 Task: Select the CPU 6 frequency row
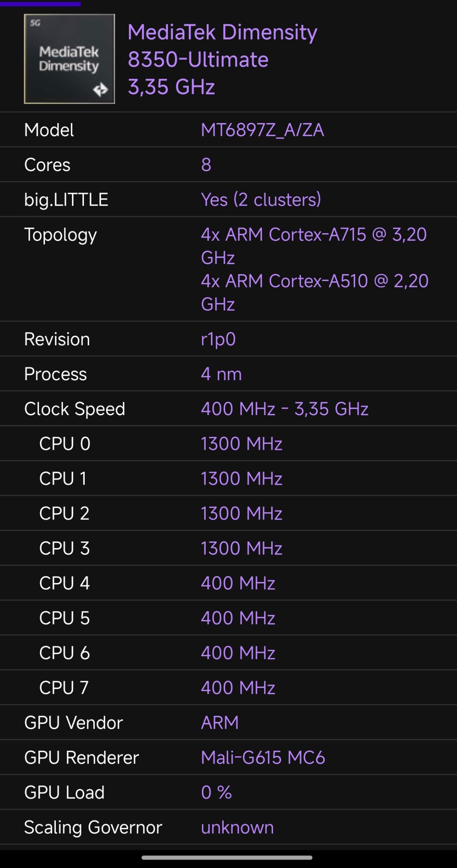[228, 653]
